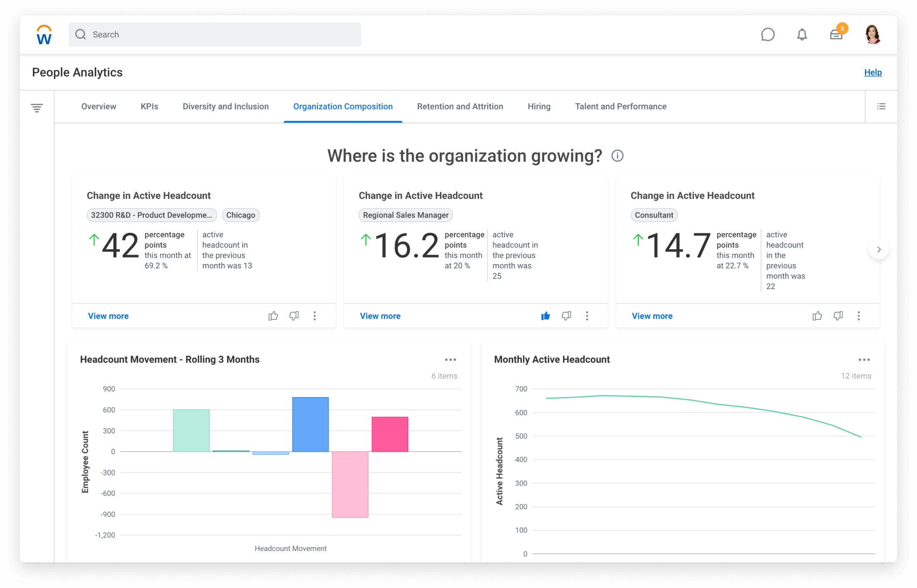The height and width of the screenshot is (588, 917).
Task: Advance to next headcount cards via right chevron
Action: click(879, 249)
